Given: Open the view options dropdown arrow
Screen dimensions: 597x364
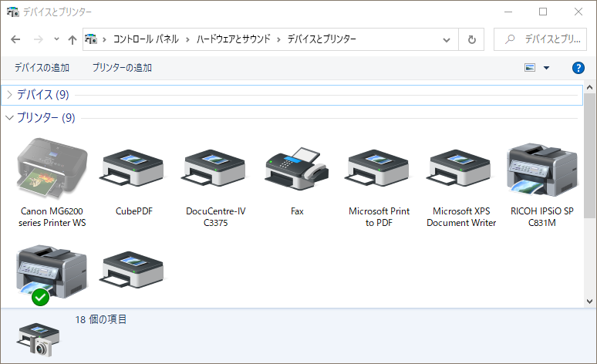Looking at the screenshot, I should click(546, 68).
